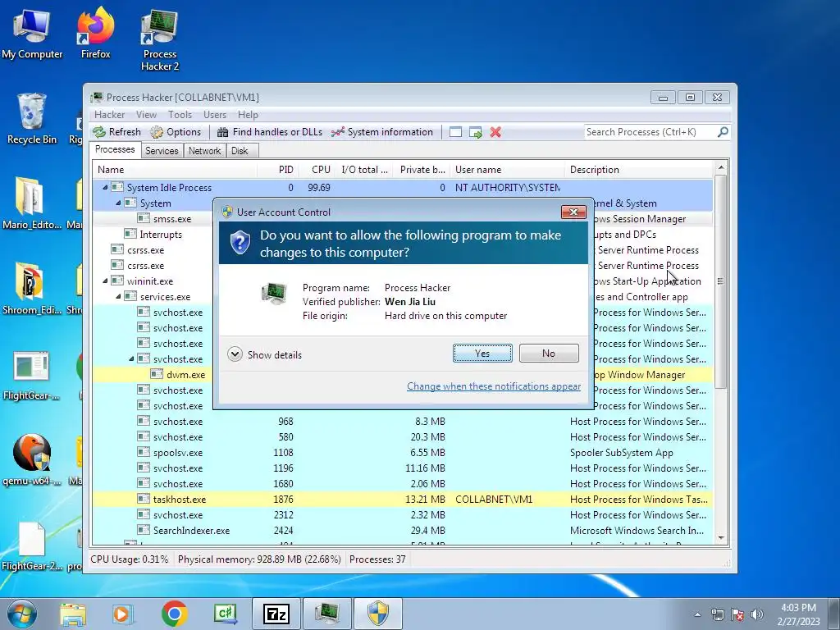Open the Mario_Edito... desktop folder
The height and width of the screenshot is (630, 840).
pos(32,203)
